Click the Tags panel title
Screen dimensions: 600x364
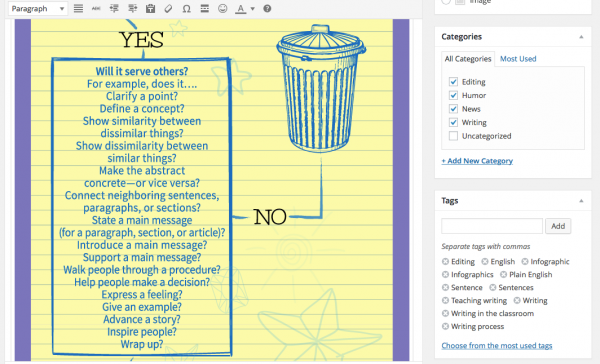click(x=450, y=201)
